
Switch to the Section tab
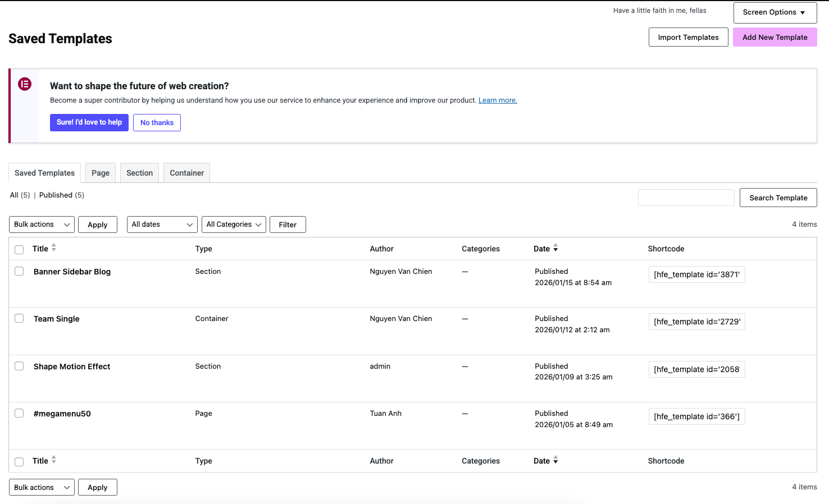coord(139,173)
